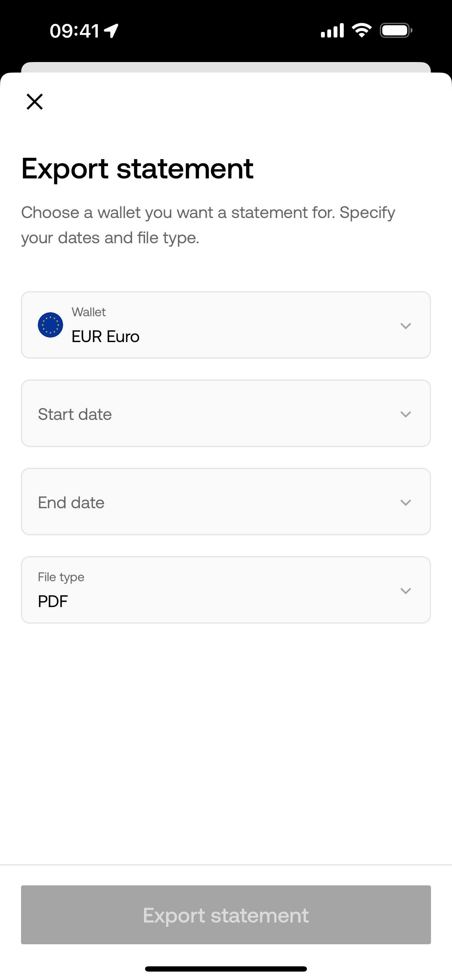Screen dimensions: 452x980
Task: Expand the File type chevron
Action: [406, 591]
